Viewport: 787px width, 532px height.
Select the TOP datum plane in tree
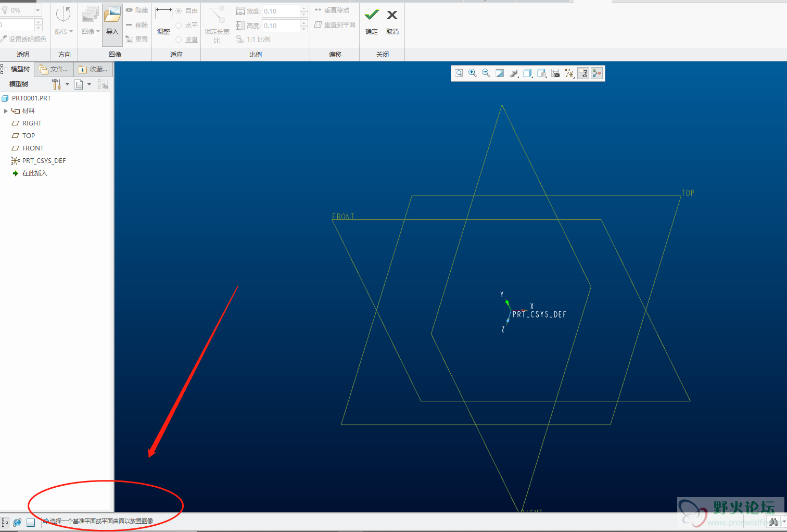pyautogui.click(x=29, y=136)
